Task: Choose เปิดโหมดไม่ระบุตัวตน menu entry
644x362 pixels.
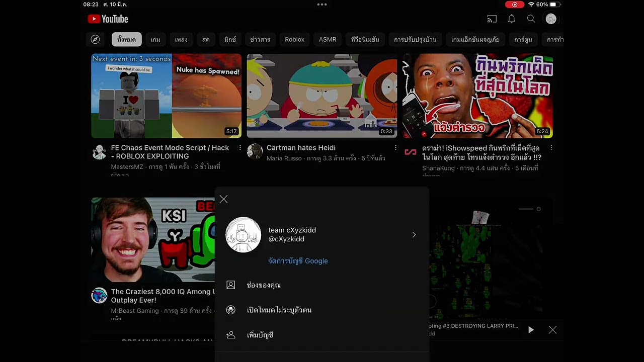Action: tap(322, 310)
